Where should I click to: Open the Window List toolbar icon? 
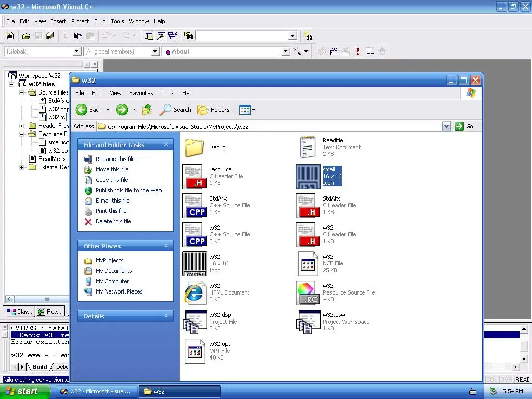[172, 36]
